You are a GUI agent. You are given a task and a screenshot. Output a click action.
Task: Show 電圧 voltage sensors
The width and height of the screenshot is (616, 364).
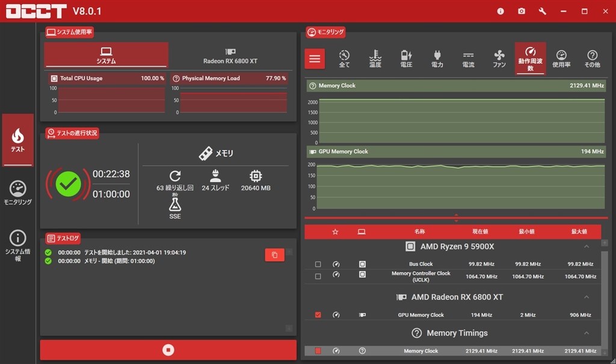coord(406,58)
